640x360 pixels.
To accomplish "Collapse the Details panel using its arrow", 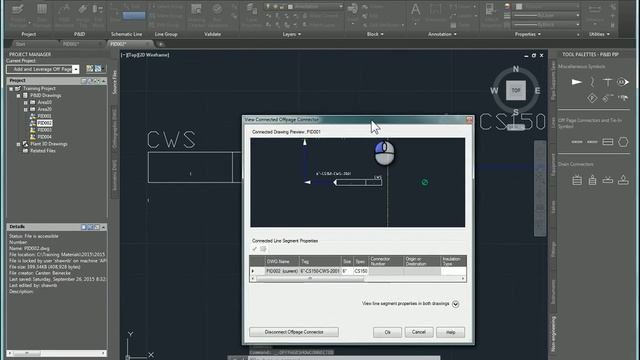I will pyautogui.click(x=103, y=227).
